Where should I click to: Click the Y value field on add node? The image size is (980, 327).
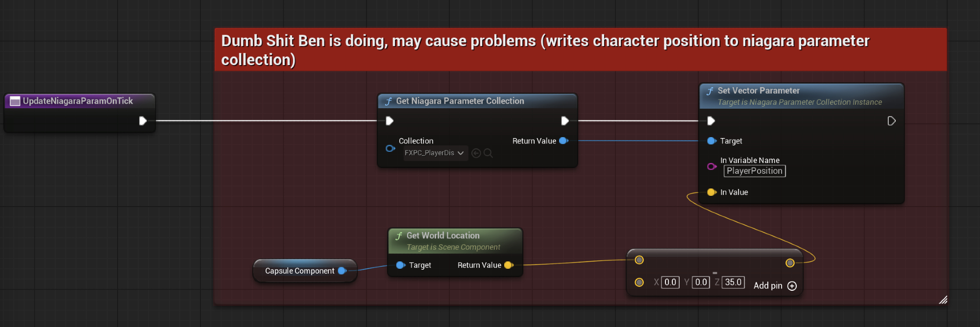(x=701, y=282)
